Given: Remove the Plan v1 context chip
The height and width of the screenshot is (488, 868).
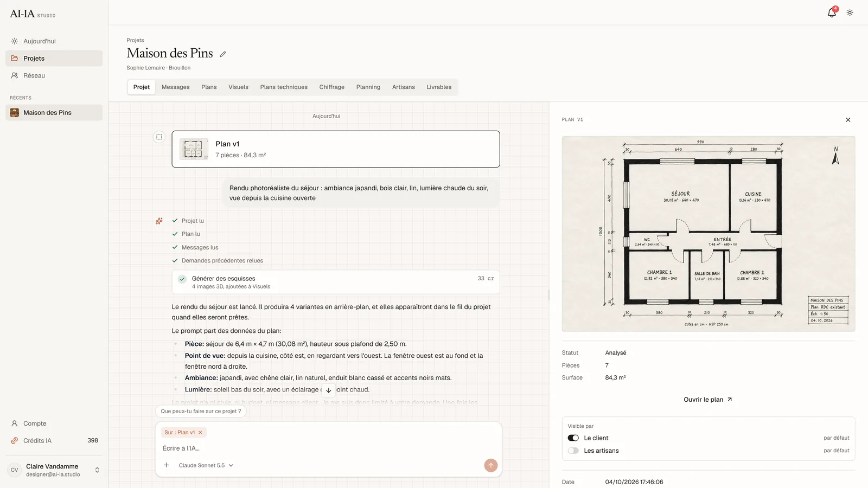Looking at the screenshot, I should coord(200,433).
